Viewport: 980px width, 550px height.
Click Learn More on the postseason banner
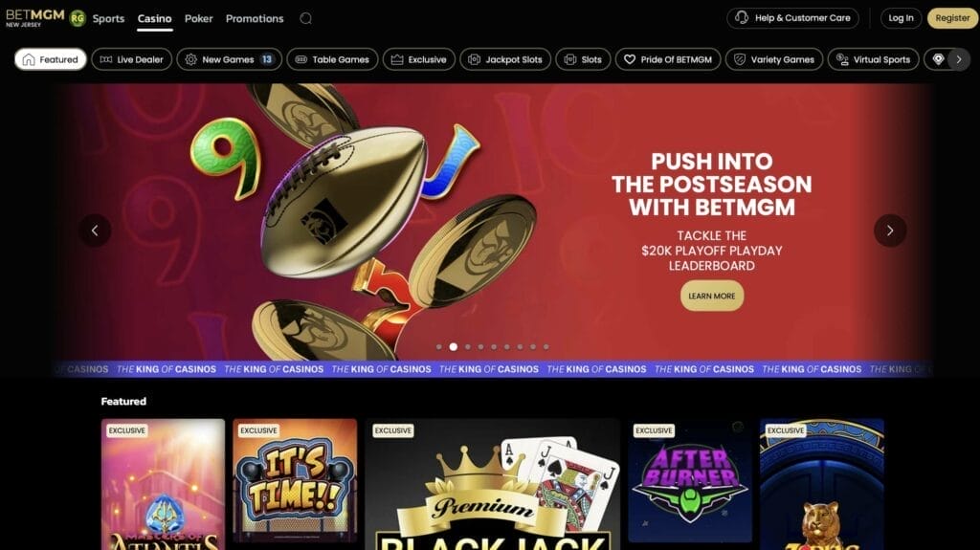tap(712, 296)
